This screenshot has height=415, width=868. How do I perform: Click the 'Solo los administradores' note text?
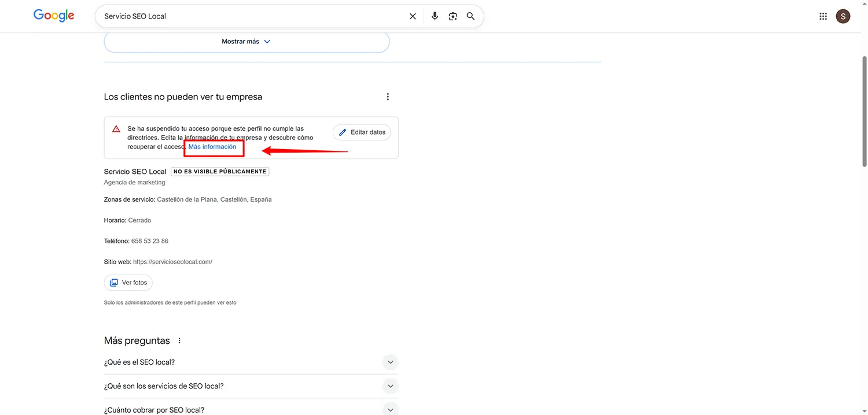point(170,302)
